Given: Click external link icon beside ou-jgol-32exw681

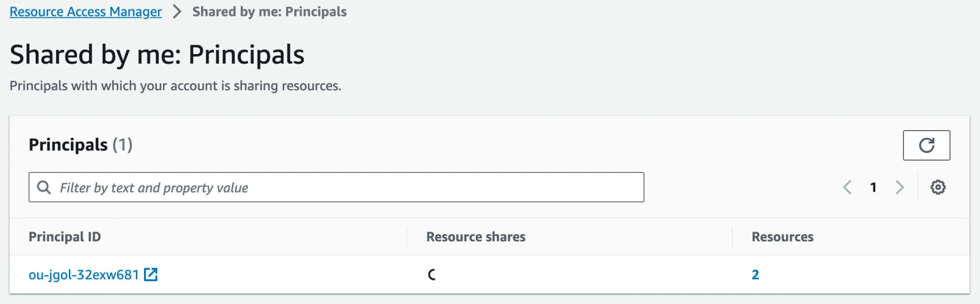Looking at the screenshot, I should tap(151, 274).
